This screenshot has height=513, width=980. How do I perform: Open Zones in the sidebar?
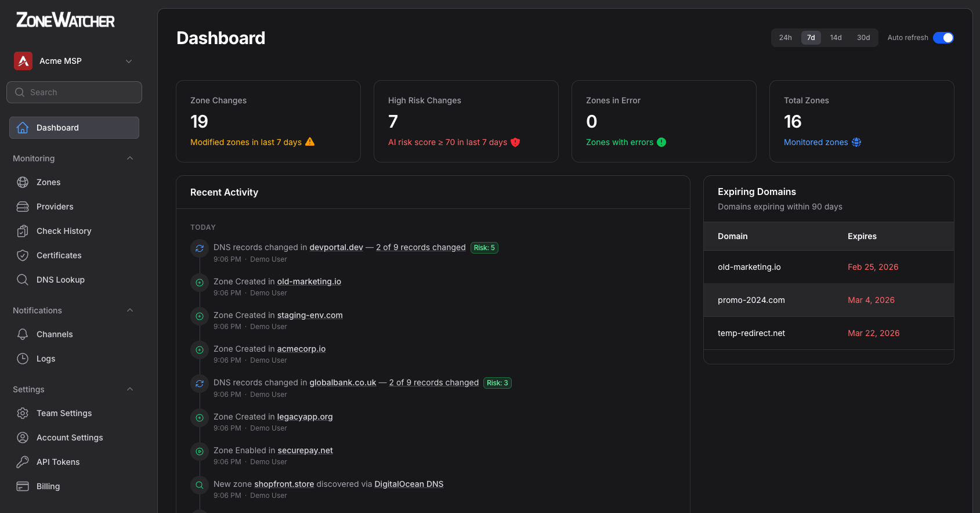(74, 182)
